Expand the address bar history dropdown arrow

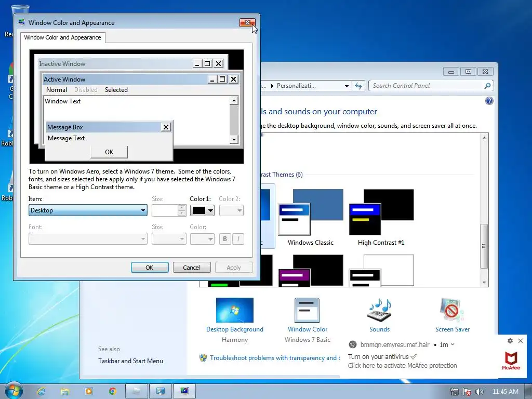click(347, 86)
